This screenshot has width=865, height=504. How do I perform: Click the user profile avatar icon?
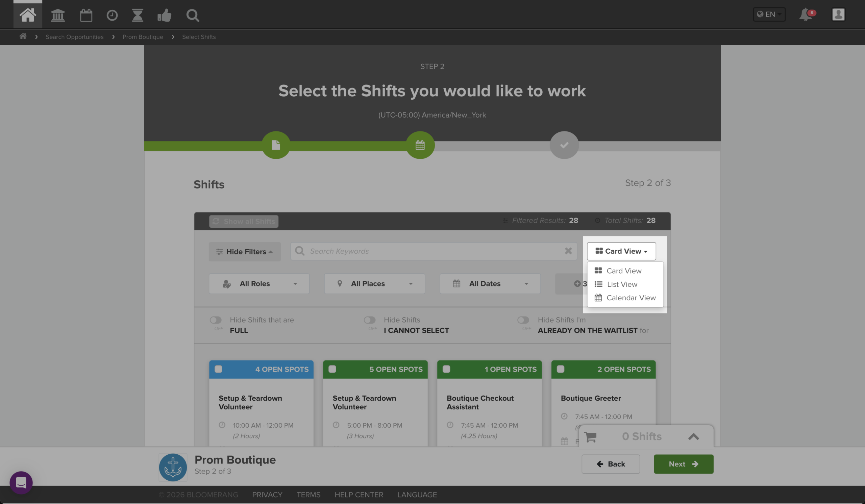(838, 15)
